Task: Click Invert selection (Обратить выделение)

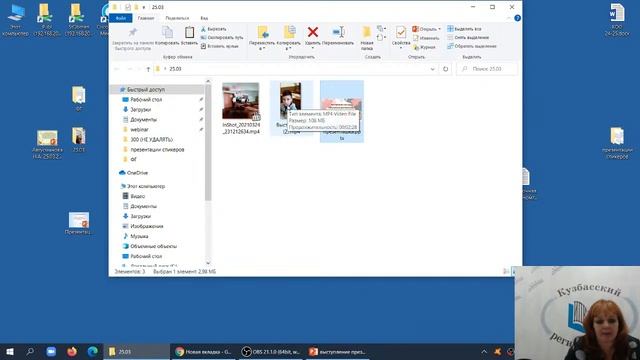Action: (472, 46)
